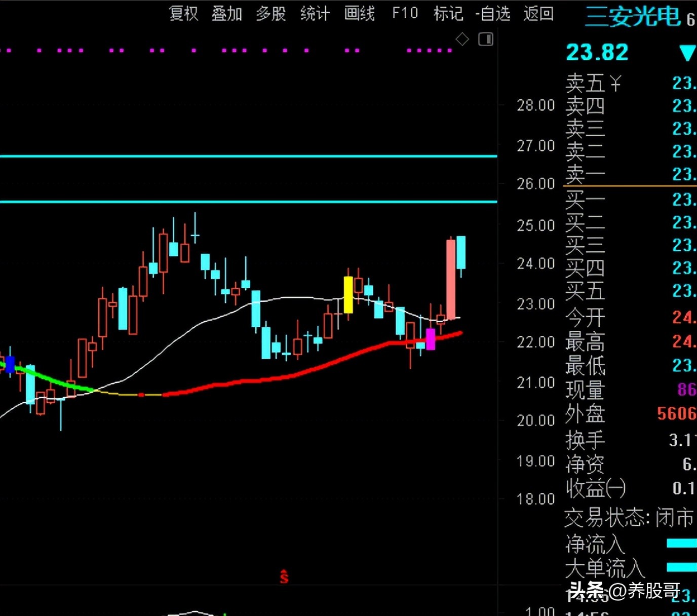Click the red S marker below the chart
Viewport: 697px width, 616px height.
click(284, 576)
